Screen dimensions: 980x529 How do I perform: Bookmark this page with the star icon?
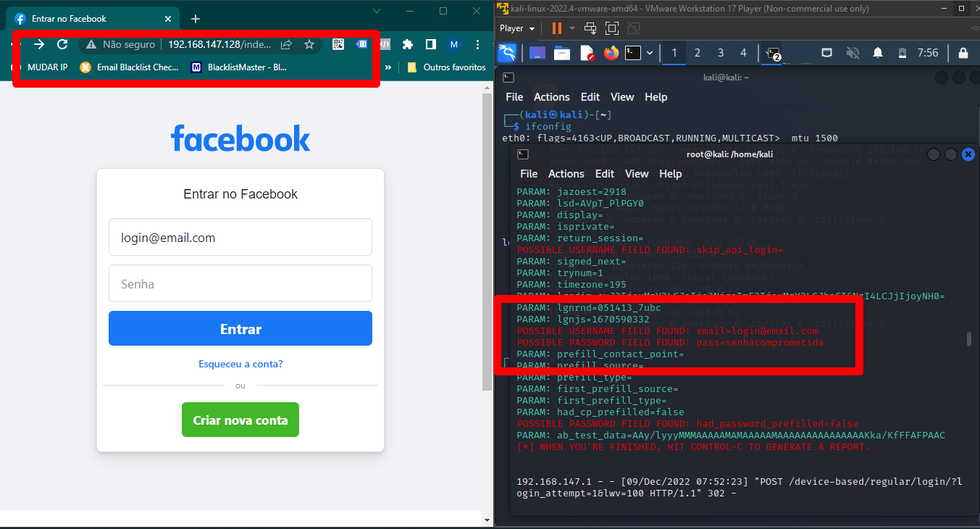tap(309, 44)
